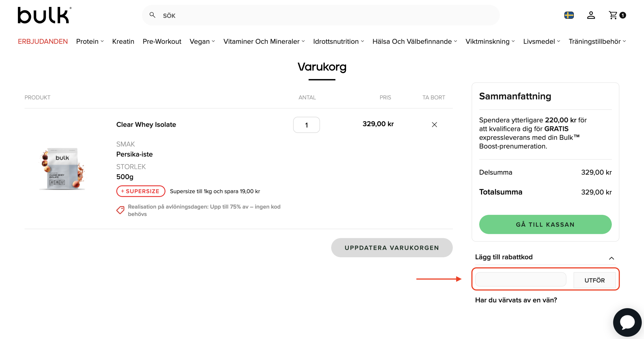Click 'Supersize till 1kg och spara 19,00 kr'
The height and width of the screenshot is (339, 644).
215,191
